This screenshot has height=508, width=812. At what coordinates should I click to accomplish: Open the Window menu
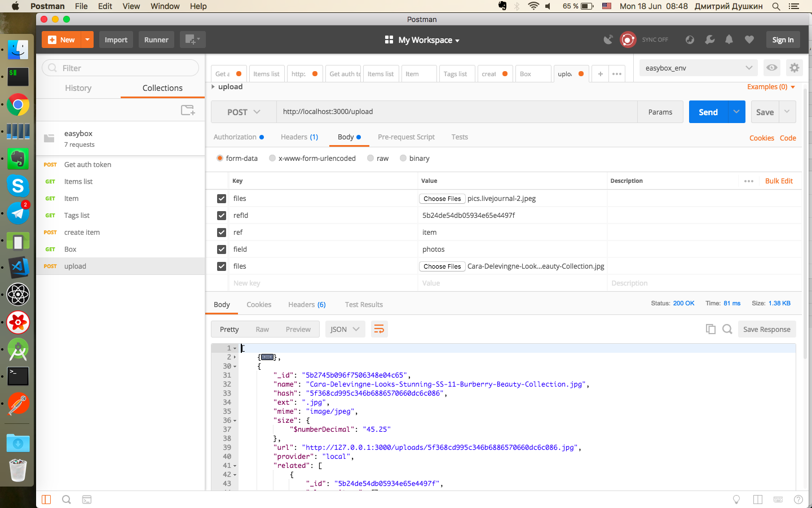165,6
